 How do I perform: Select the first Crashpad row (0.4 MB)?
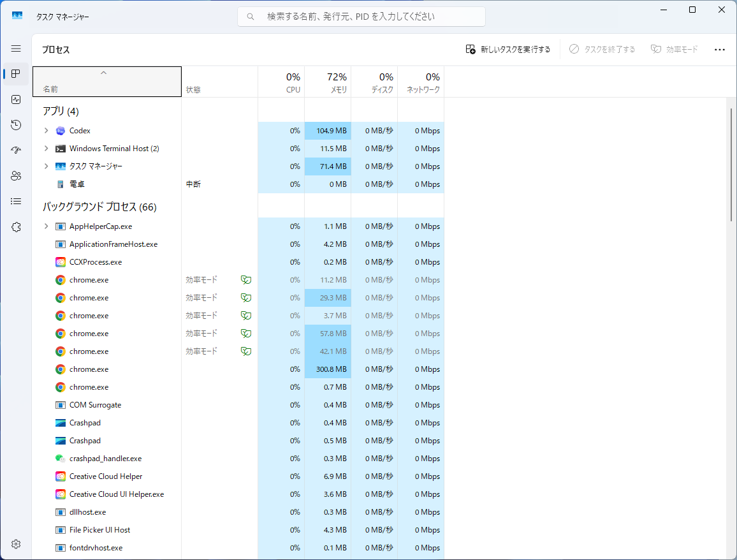(238, 423)
